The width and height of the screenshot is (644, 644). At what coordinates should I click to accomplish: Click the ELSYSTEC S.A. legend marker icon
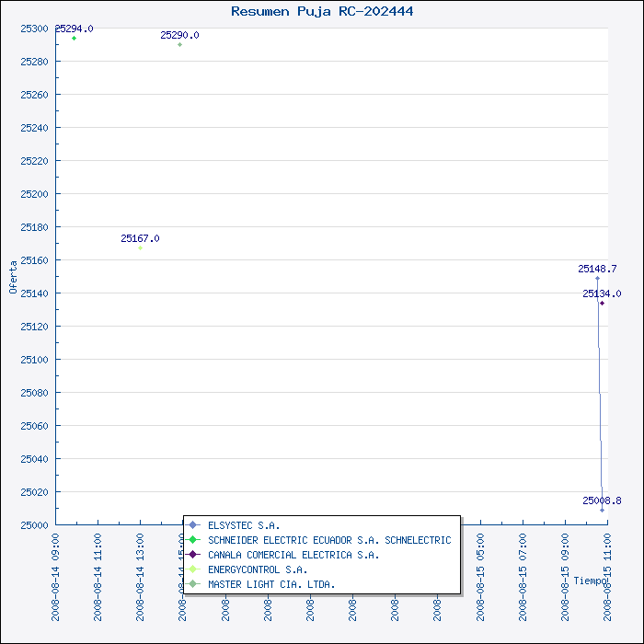click(193, 525)
